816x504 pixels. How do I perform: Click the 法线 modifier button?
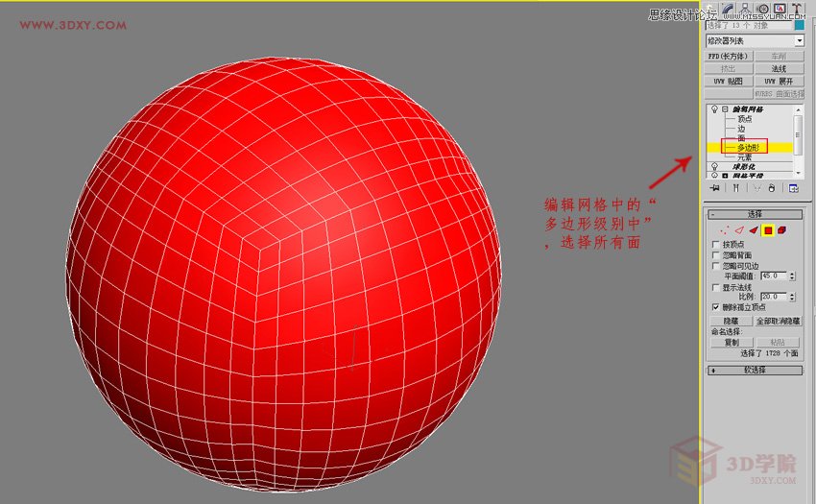(780, 69)
